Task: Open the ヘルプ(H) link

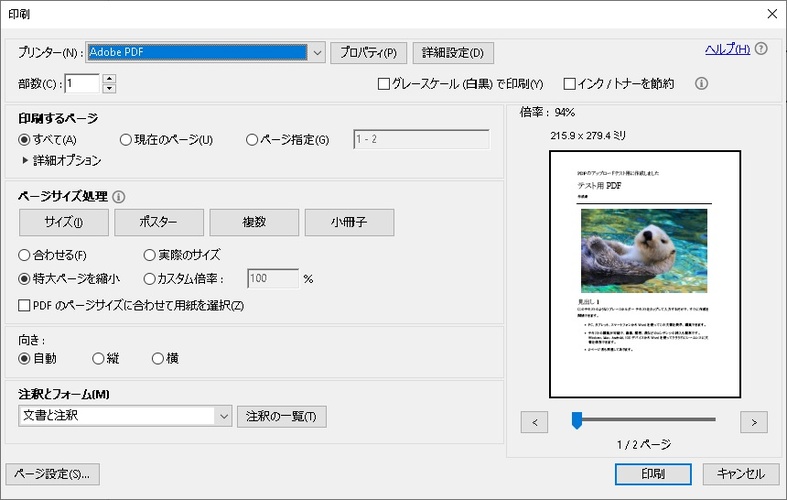Action: 727,49
